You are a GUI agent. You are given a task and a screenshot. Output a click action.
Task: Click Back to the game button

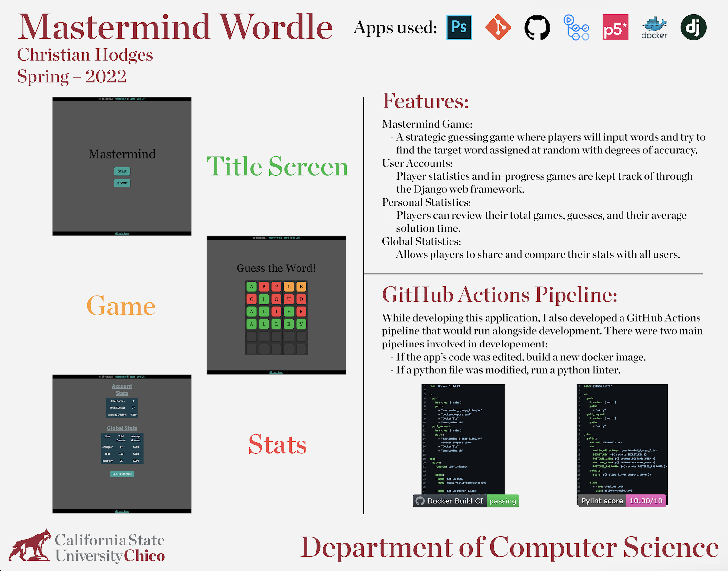click(x=122, y=474)
